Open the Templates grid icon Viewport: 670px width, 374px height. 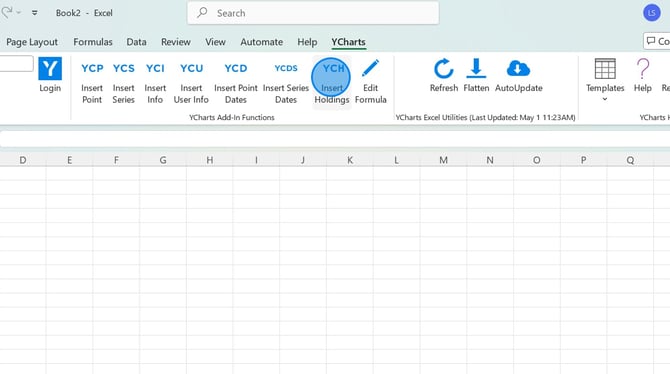pyautogui.click(x=605, y=69)
